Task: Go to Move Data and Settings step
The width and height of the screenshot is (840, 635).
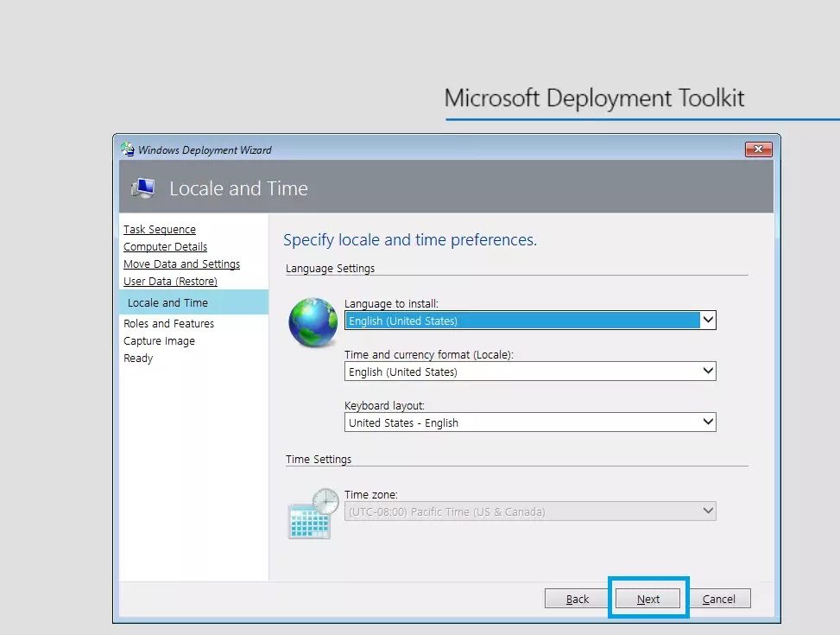Action: point(181,264)
